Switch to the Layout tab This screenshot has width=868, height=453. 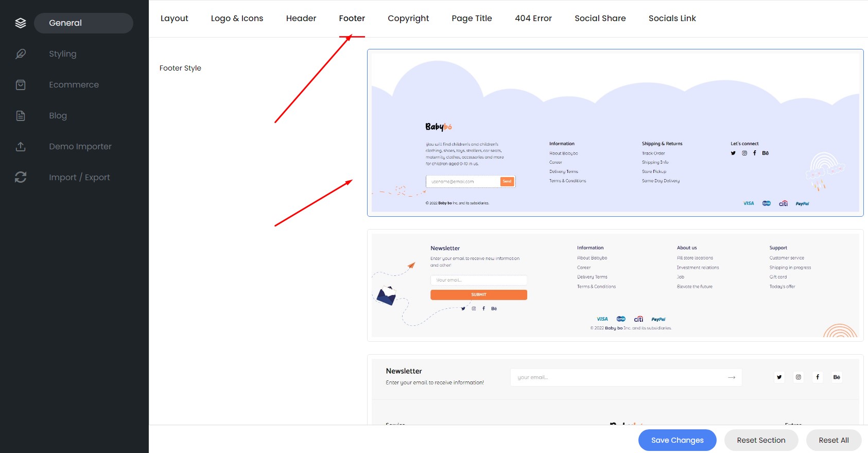tap(175, 19)
